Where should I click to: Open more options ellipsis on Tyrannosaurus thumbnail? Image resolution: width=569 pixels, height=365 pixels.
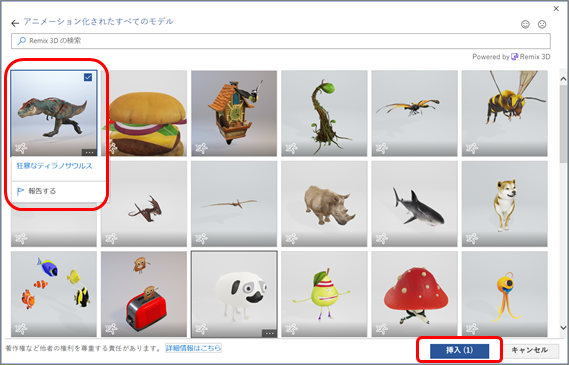(x=89, y=152)
